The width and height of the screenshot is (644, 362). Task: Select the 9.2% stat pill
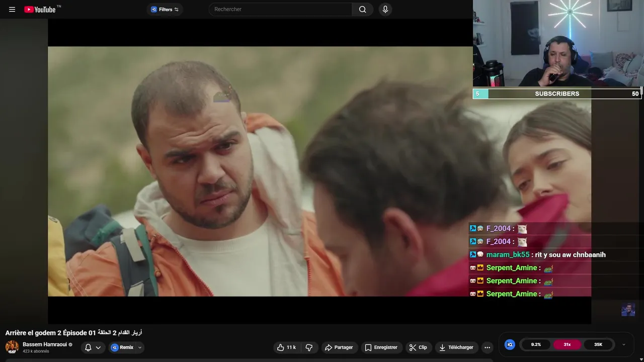[x=536, y=344]
